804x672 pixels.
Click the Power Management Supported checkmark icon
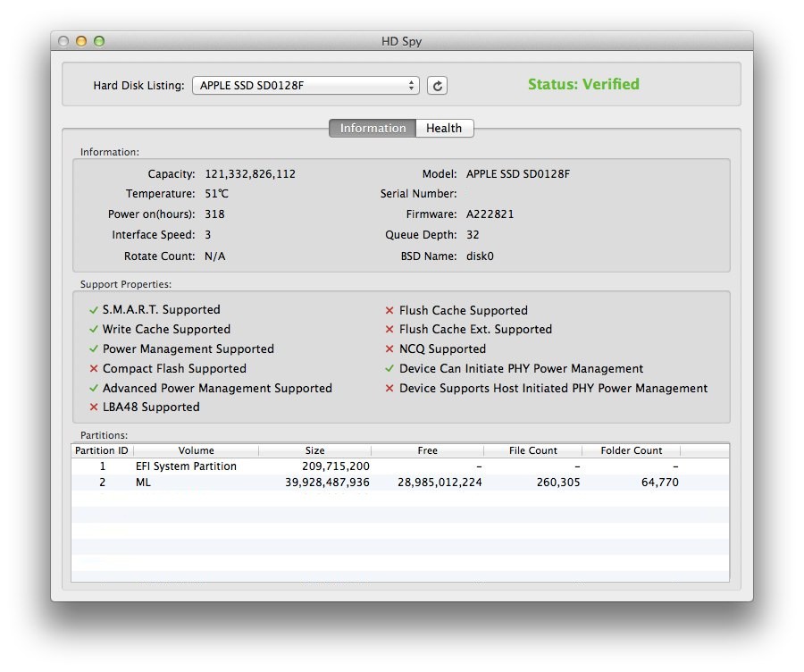(93, 349)
